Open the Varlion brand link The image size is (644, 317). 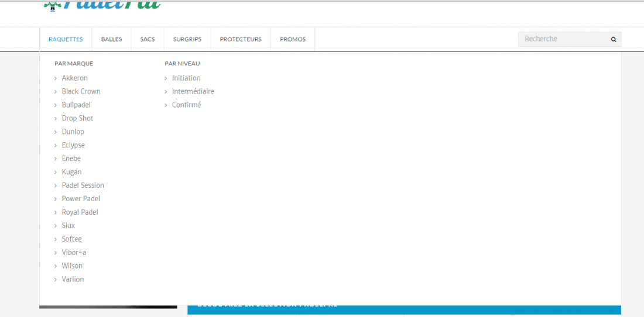pyautogui.click(x=73, y=279)
